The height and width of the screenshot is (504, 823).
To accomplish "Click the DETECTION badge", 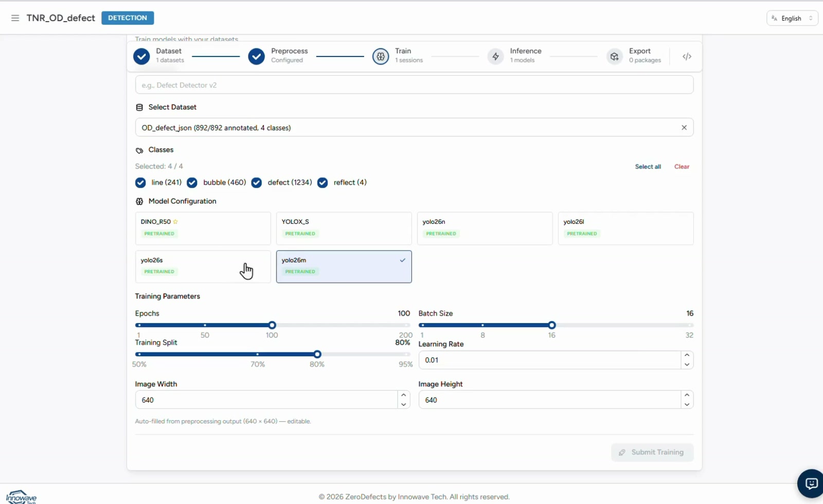I will [x=128, y=18].
